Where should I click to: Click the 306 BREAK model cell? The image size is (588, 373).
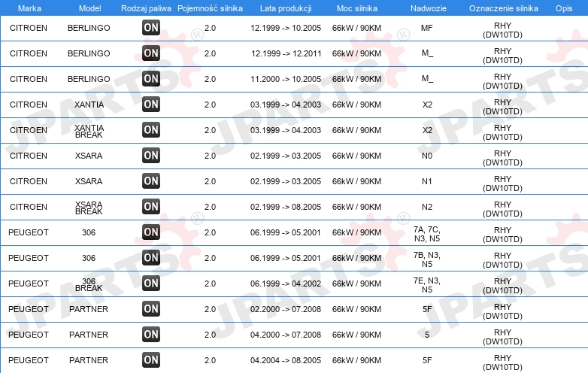89,284
